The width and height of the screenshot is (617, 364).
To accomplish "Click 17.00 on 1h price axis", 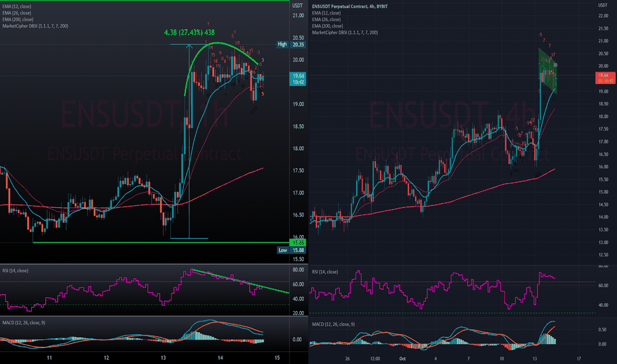I will pyautogui.click(x=298, y=193).
